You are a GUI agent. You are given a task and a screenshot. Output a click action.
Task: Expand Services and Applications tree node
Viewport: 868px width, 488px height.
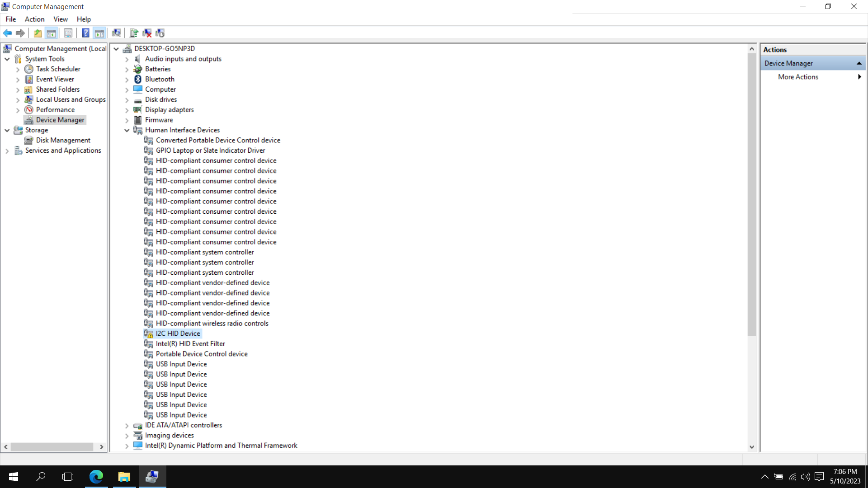(x=7, y=151)
